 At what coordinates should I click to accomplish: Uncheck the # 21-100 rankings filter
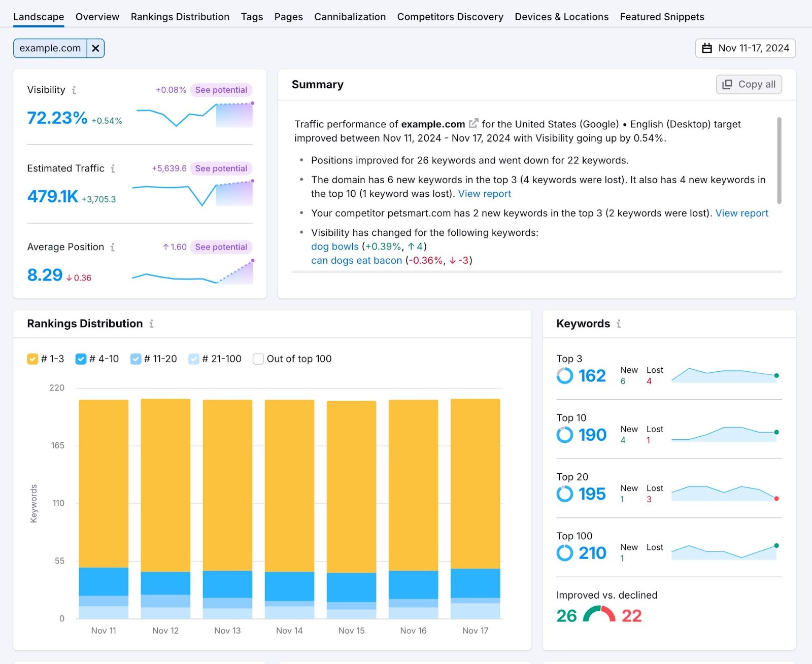click(194, 359)
